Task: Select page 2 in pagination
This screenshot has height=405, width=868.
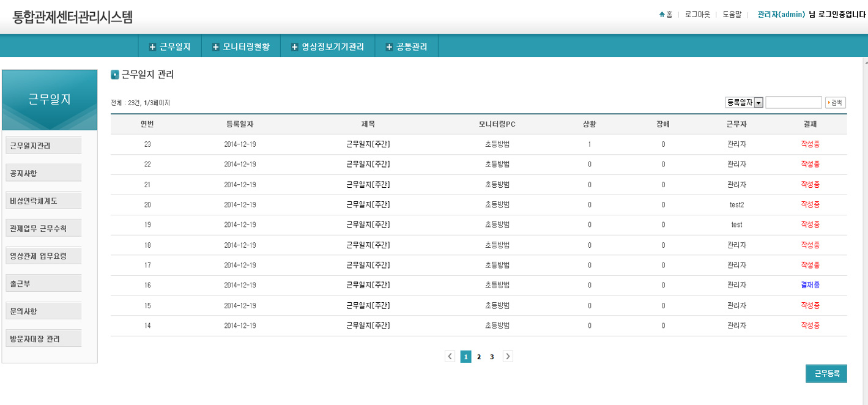Action: pos(479,357)
